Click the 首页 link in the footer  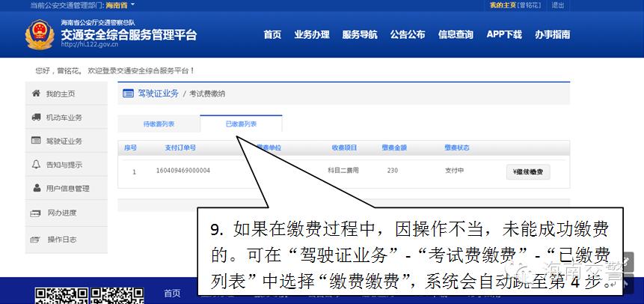click(172, 294)
